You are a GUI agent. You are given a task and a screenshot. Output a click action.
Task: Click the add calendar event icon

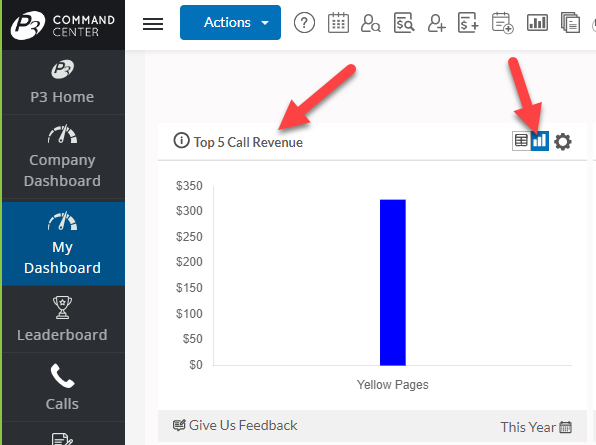[x=502, y=23]
